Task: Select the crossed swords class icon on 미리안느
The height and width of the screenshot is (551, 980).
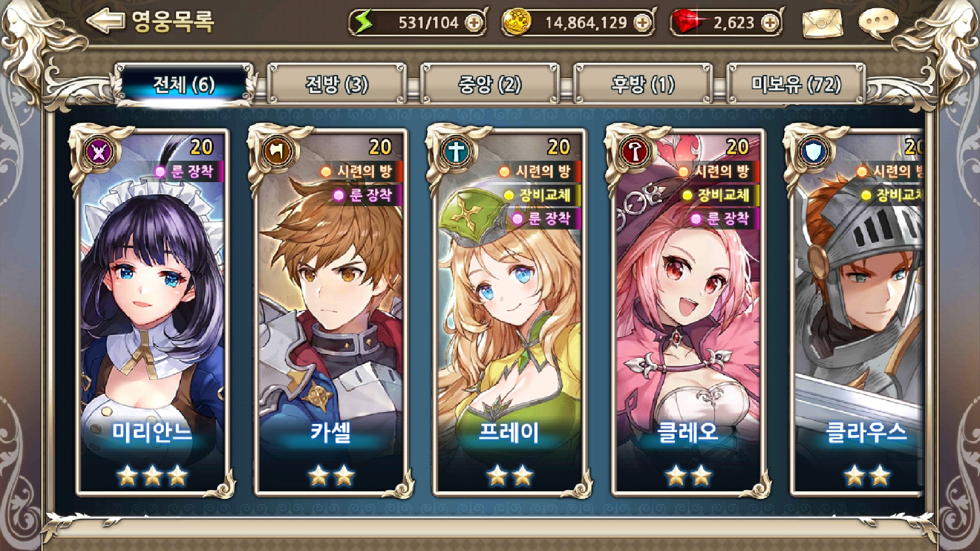Action: point(98,152)
